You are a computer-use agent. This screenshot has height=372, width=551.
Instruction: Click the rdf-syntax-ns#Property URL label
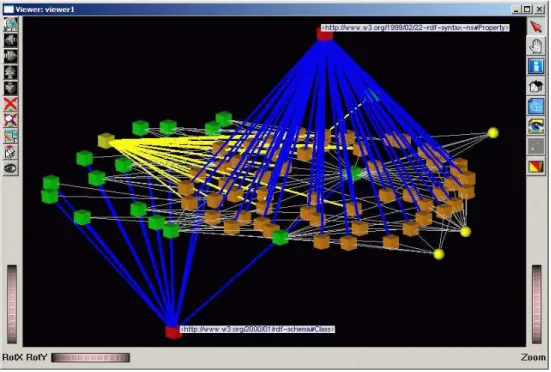pyautogui.click(x=415, y=27)
